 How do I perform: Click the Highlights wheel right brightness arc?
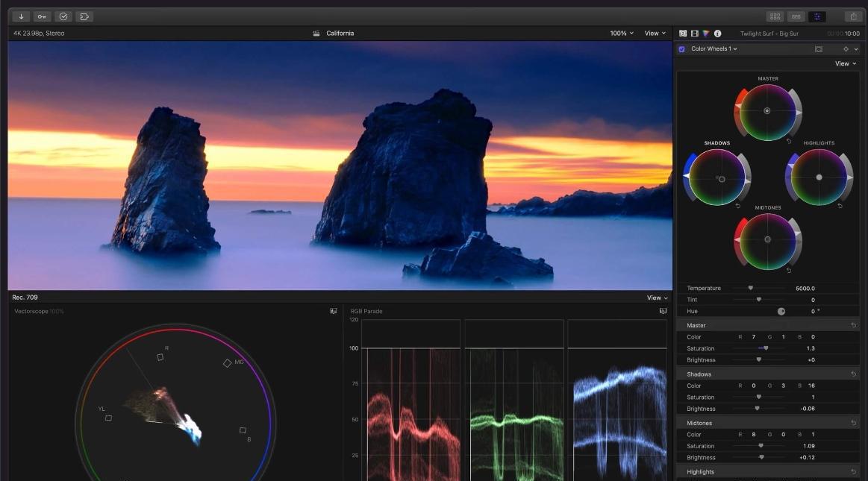848,177
